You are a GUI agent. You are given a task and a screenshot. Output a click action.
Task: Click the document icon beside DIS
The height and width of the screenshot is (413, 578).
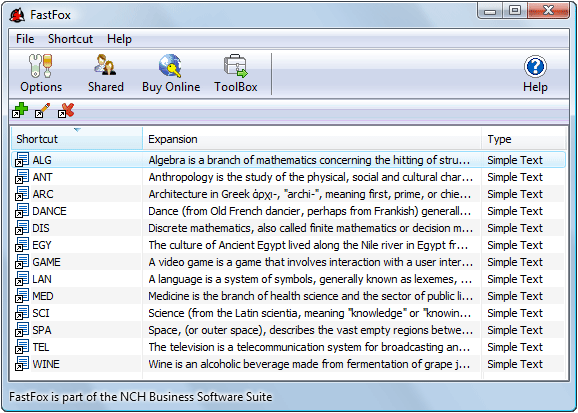(22, 228)
